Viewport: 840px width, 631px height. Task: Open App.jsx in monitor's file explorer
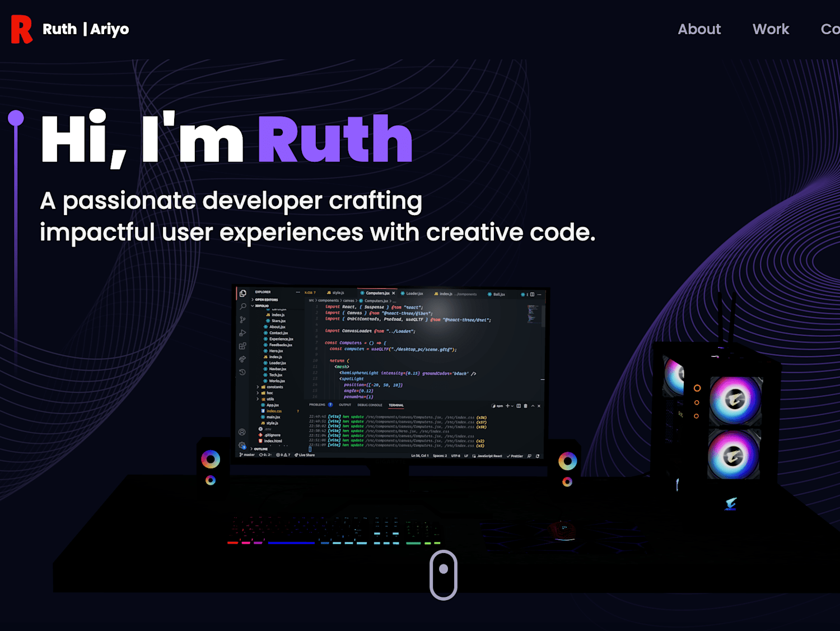point(270,405)
